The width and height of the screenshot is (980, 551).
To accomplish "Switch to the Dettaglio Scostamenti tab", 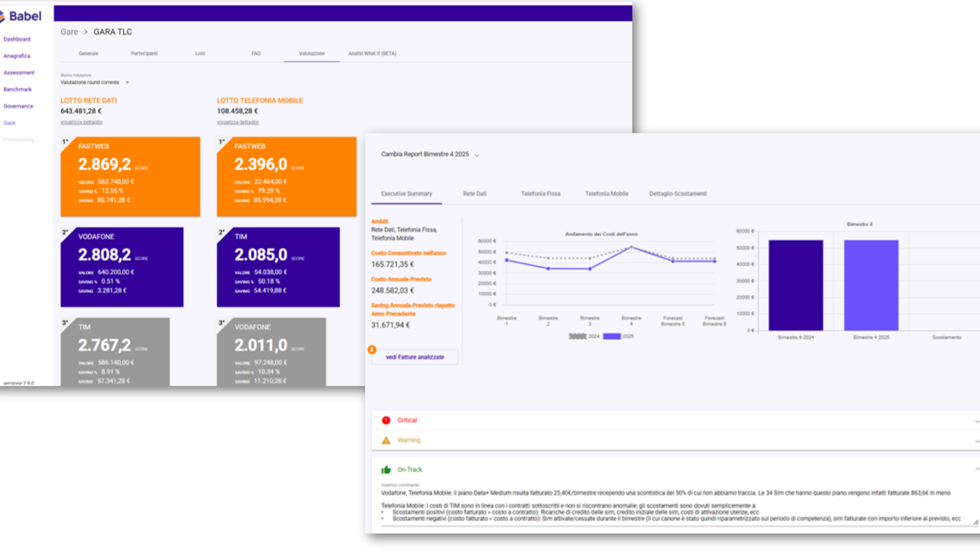I will pos(678,194).
